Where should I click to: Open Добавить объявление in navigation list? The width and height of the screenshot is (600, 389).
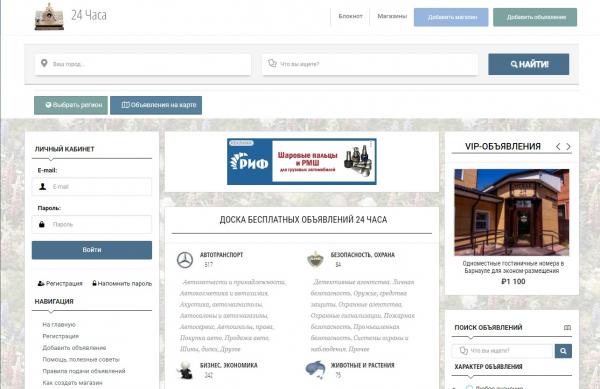coord(74,348)
